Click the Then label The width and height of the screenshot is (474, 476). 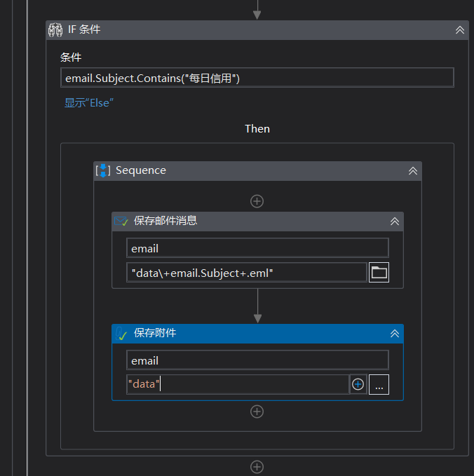point(257,129)
